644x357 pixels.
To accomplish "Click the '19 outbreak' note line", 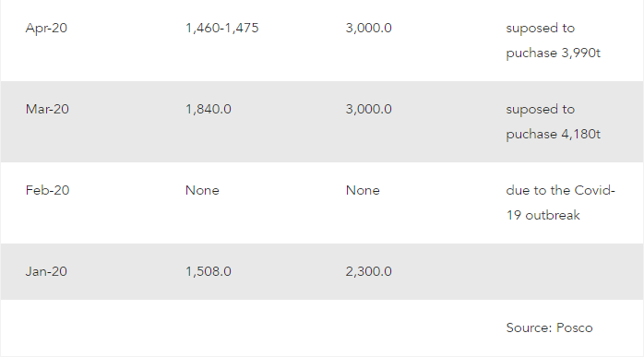I will pyautogui.click(x=543, y=215).
